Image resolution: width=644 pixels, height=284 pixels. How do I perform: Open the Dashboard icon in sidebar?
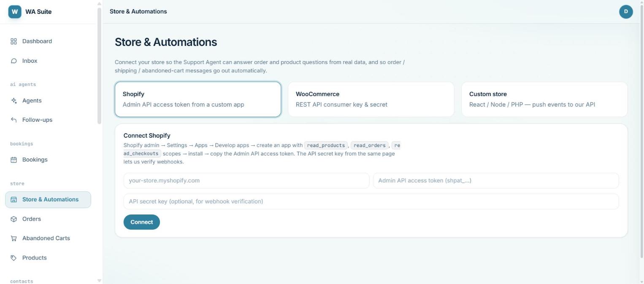pyautogui.click(x=14, y=41)
